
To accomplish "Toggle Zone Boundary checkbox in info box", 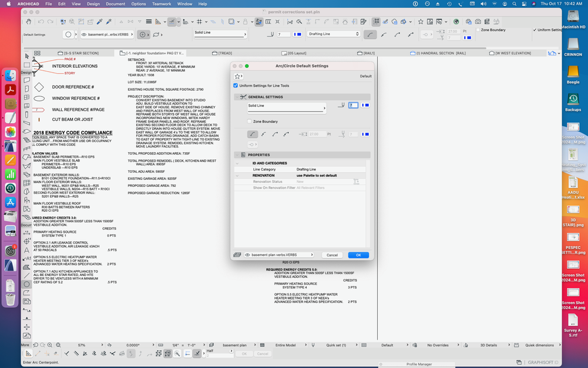I will click(x=478, y=29).
